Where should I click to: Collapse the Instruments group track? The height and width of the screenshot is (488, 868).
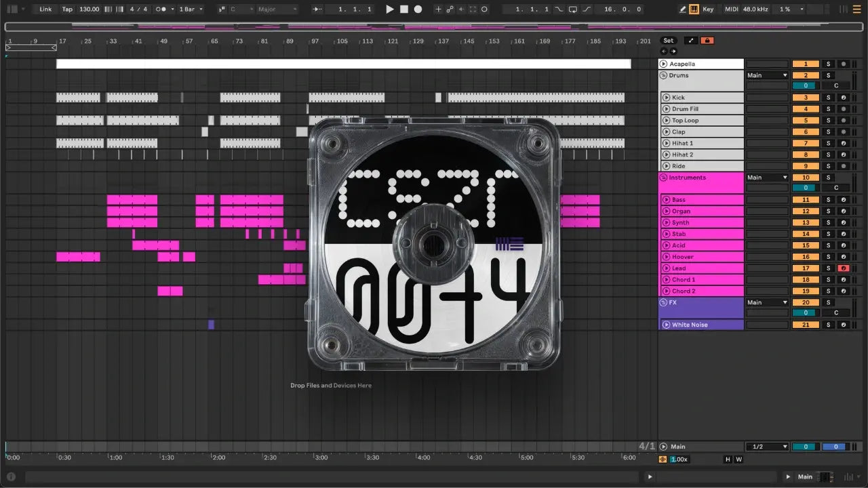pyautogui.click(x=664, y=178)
